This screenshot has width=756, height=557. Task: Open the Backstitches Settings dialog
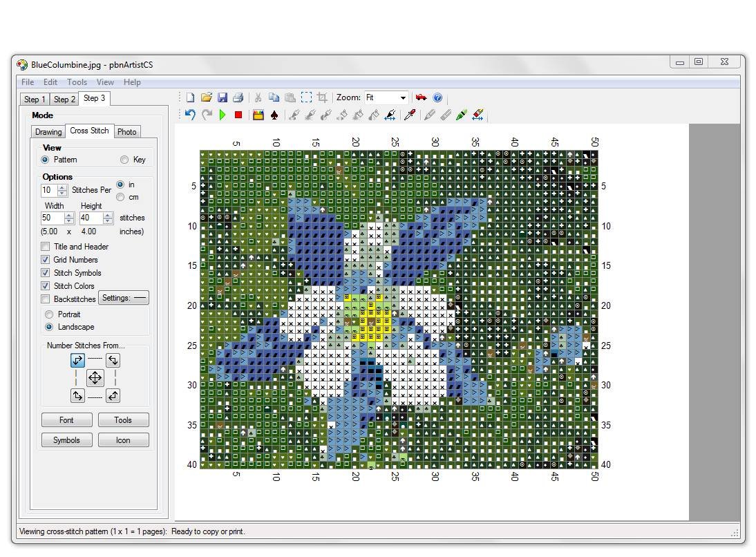[x=123, y=298]
